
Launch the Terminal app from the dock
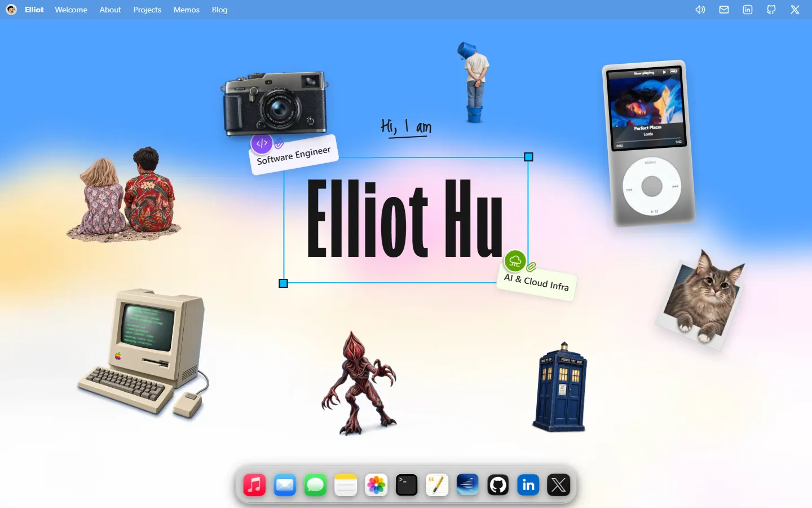[407, 485]
